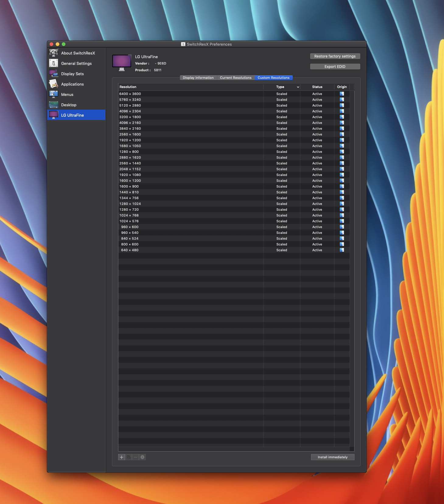Click the origin icon for 1920 × 1080
444x504 pixels.
(x=342, y=175)
